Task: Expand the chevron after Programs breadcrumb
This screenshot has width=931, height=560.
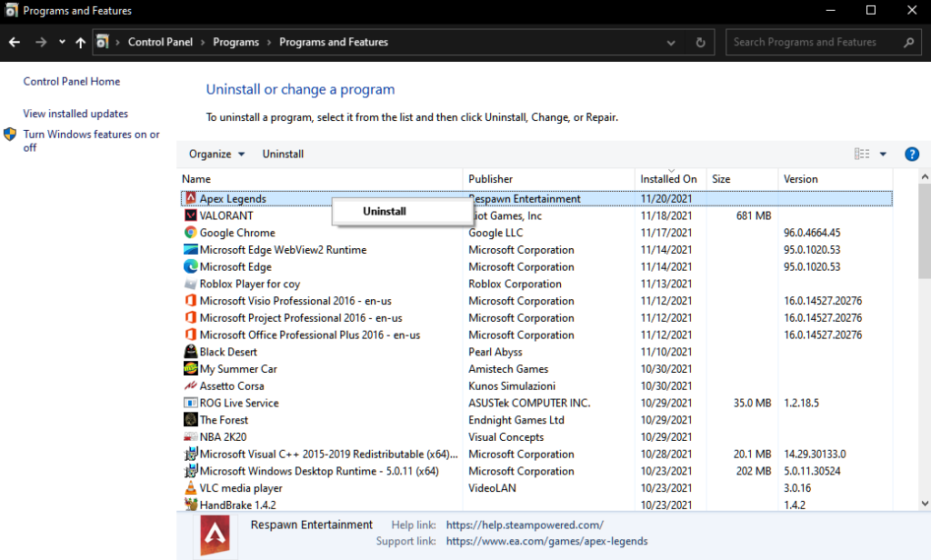Action: (269, 42)
